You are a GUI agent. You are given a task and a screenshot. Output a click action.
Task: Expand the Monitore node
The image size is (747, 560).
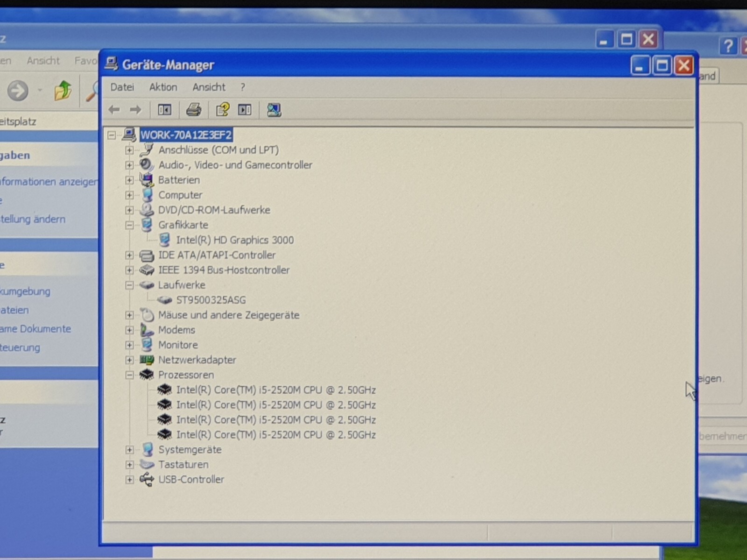click(x=129, y=345)
